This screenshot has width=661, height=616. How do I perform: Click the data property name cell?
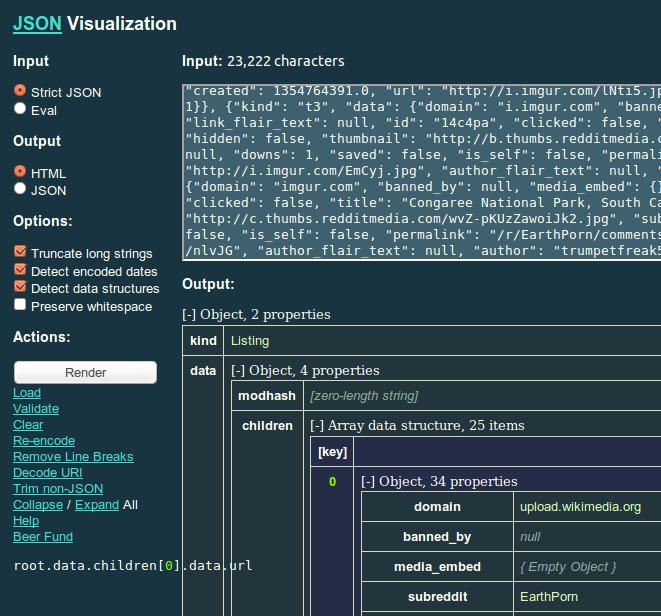(203, 371)
